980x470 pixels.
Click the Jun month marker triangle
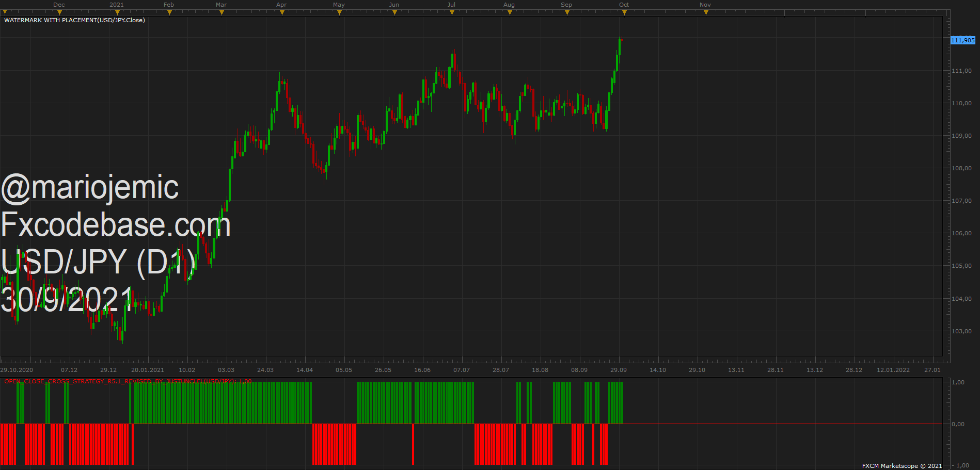tap(394, 12)
